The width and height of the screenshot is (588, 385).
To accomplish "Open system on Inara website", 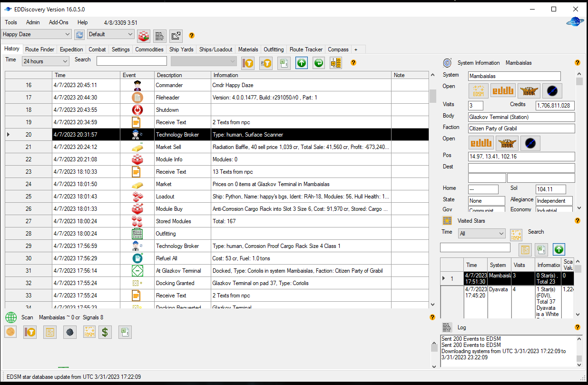I will click(529, 90).
